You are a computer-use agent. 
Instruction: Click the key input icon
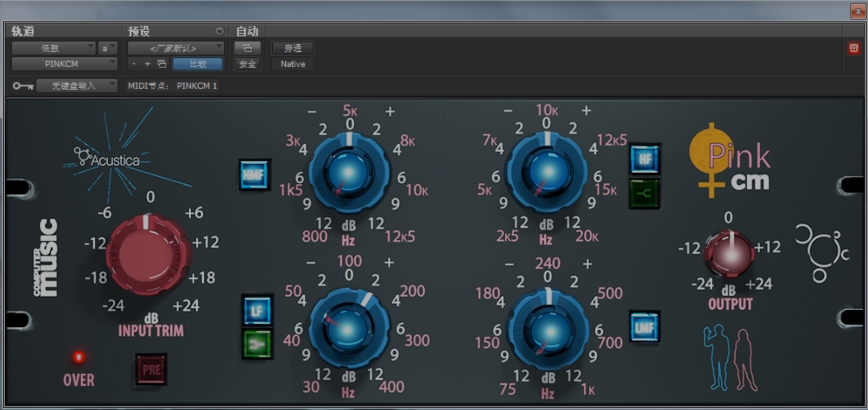(23, 86)
